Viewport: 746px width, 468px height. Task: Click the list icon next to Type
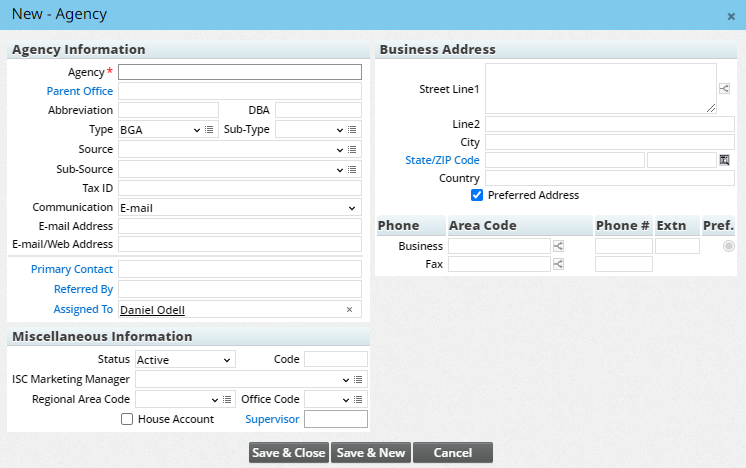(209, 130)
